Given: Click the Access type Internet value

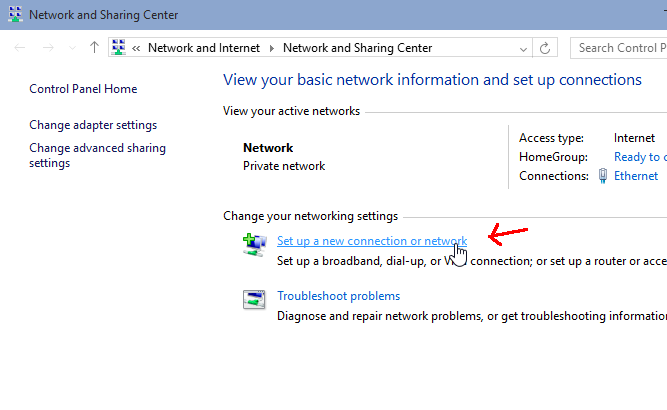Looking at the screenshot, I should point(634,138).
